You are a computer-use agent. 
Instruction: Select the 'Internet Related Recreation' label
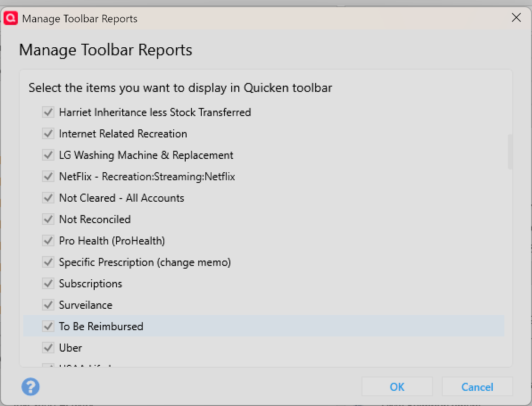pyautogui.click(x=123, y=134)
